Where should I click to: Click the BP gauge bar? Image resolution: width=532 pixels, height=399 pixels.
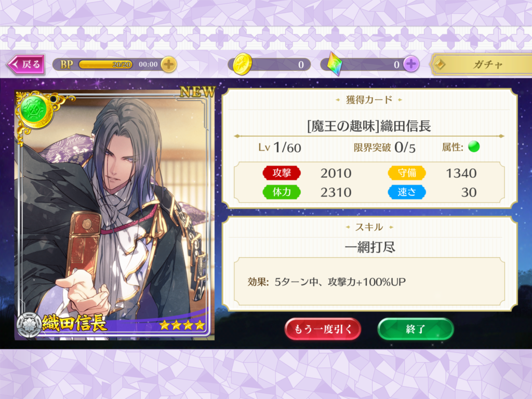click(105, 64)
